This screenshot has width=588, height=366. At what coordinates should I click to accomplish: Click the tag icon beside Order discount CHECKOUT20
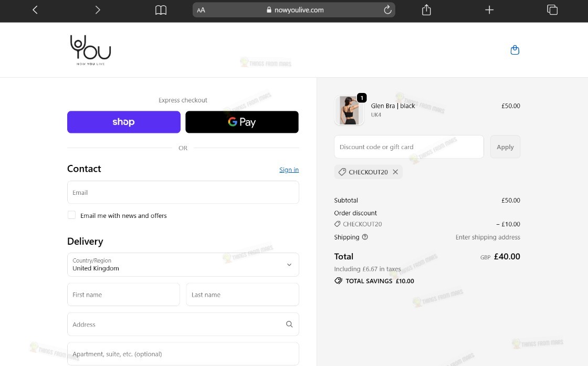pyautogui.click(x=338, y=224)
